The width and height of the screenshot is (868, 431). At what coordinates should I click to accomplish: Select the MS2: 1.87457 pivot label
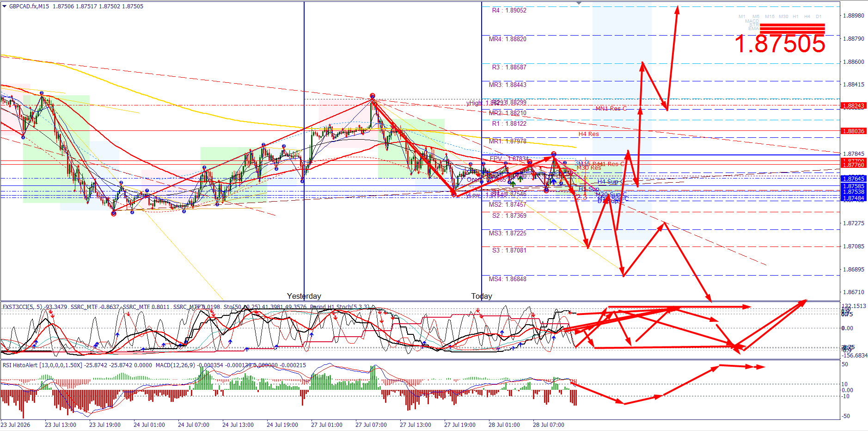507,204
